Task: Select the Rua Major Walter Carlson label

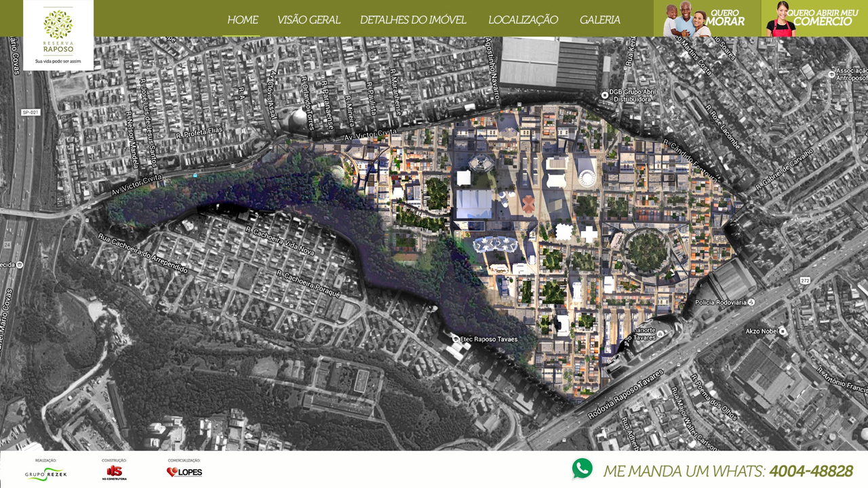Action: [694, 420]
